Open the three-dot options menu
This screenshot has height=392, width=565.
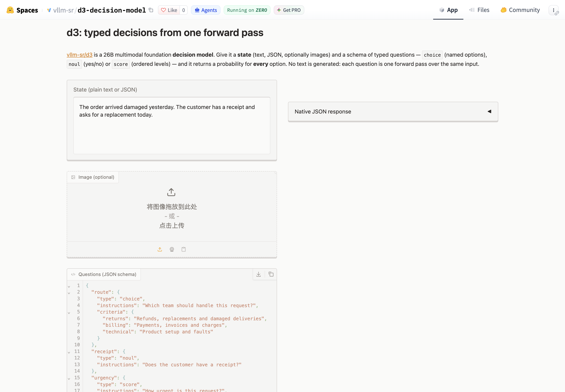pyautogui.click(x=553, y=10)
